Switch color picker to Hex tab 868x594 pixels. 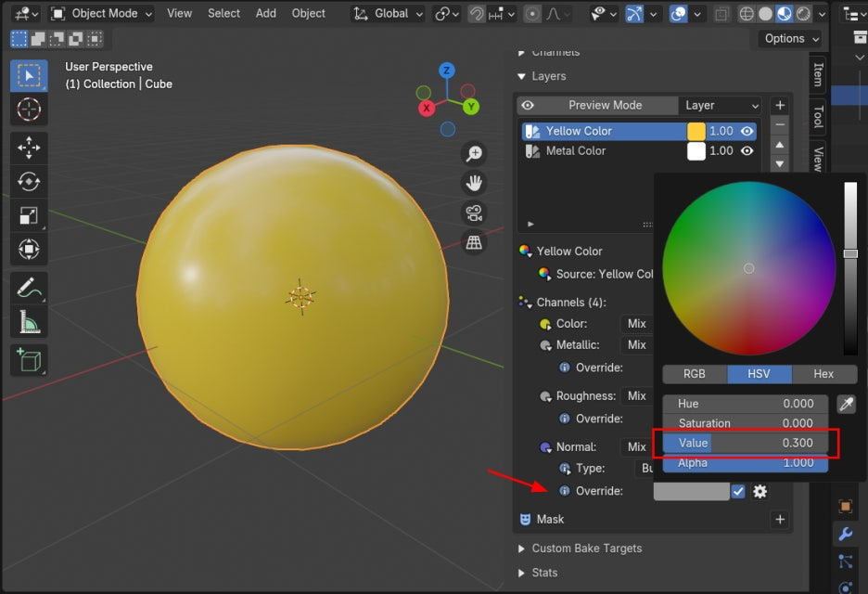point(823,374)
